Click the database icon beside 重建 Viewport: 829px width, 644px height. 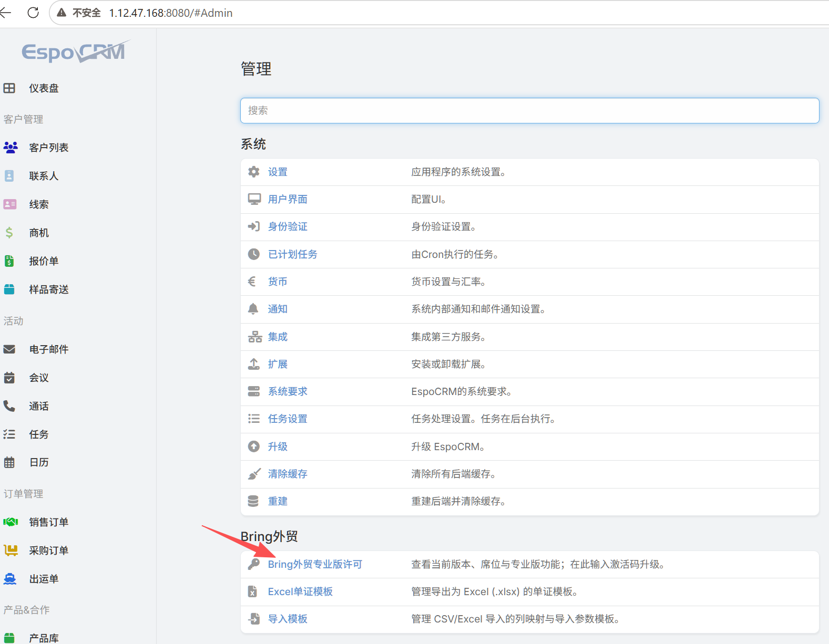253,501
